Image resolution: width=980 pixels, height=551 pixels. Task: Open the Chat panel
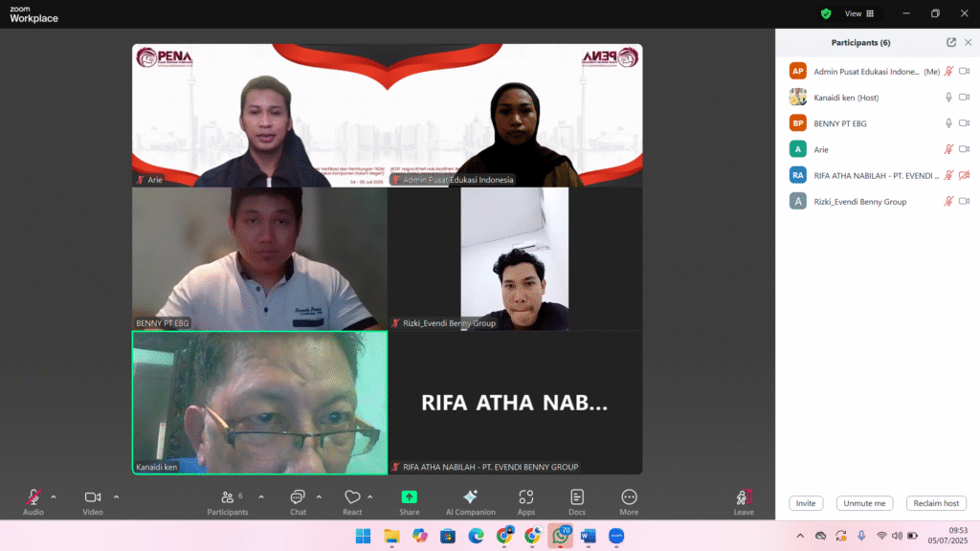pyautogui.click(x=299, y=501)
